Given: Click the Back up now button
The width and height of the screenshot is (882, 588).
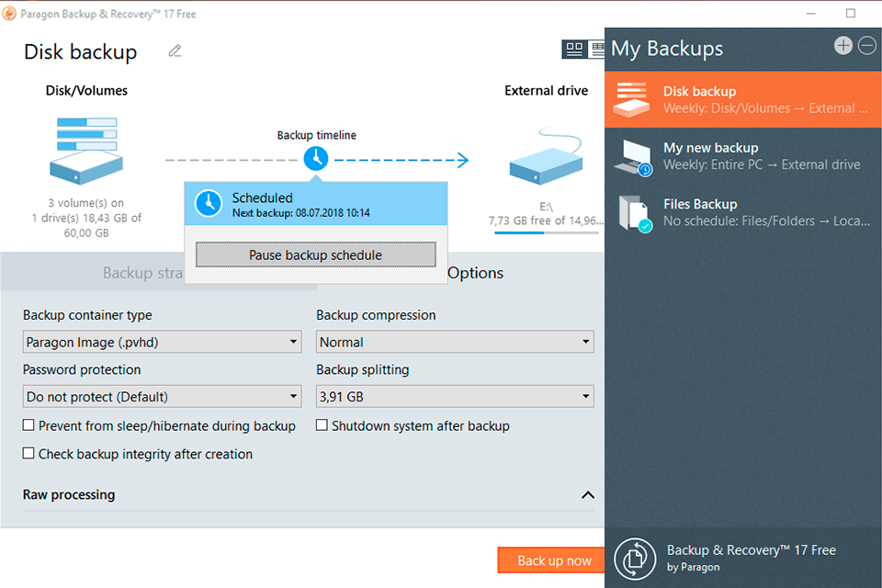Looking at the screenshot, I should pyautogui.click(x=551, y=560).
